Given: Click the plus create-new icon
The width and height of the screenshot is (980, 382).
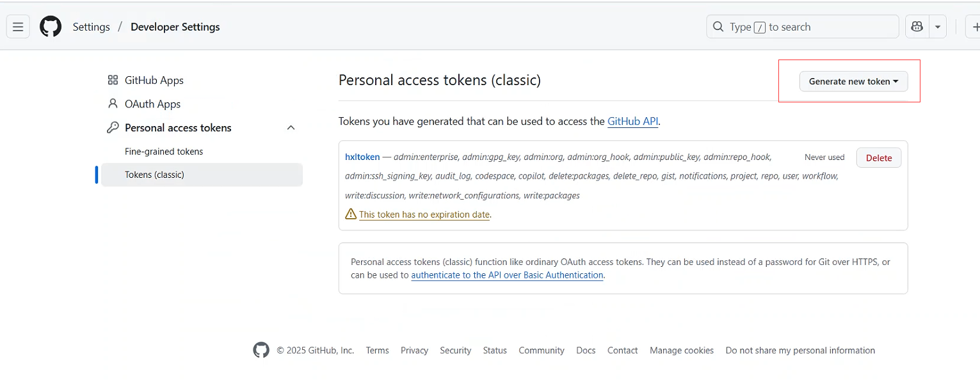Looking at the screenshot, I should tap(975, 27).
